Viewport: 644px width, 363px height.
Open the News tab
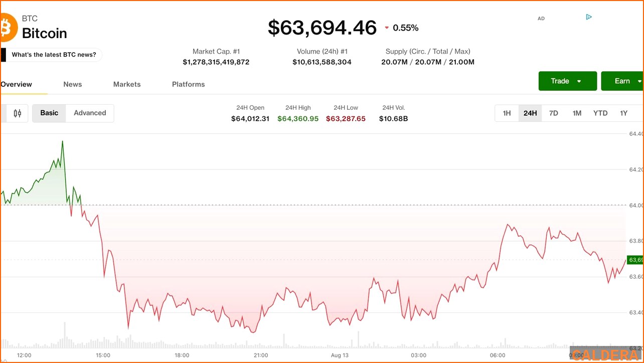click(73, 84)
